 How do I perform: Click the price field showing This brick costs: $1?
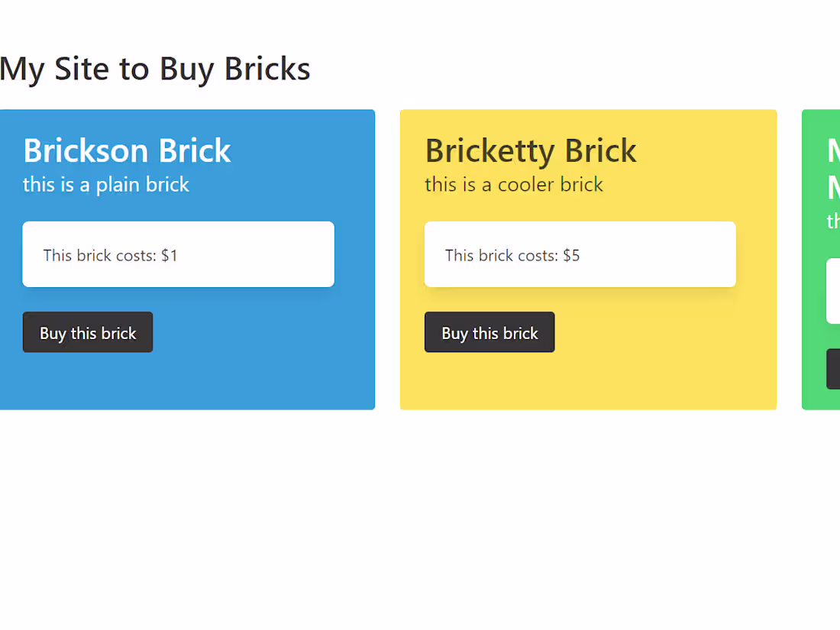click(178, 254)
